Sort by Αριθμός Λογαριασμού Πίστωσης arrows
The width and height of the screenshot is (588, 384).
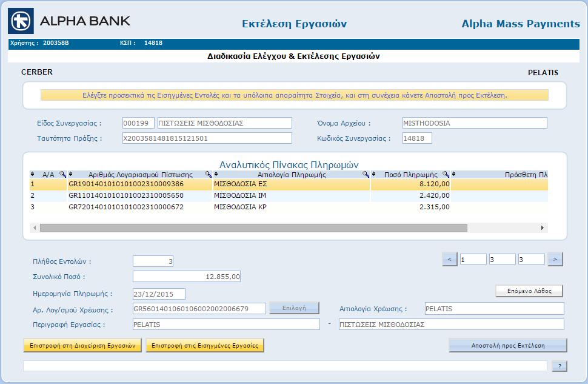point(70,174)
